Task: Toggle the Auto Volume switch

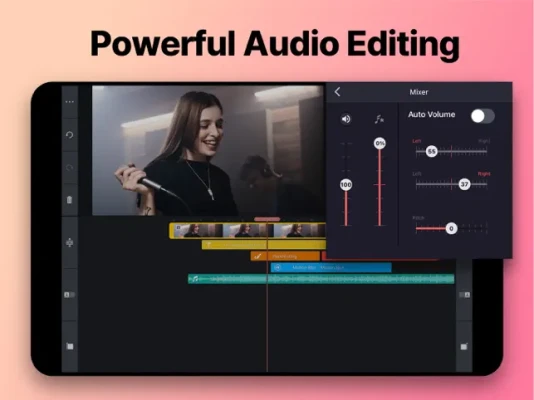Action: (483, 116)
